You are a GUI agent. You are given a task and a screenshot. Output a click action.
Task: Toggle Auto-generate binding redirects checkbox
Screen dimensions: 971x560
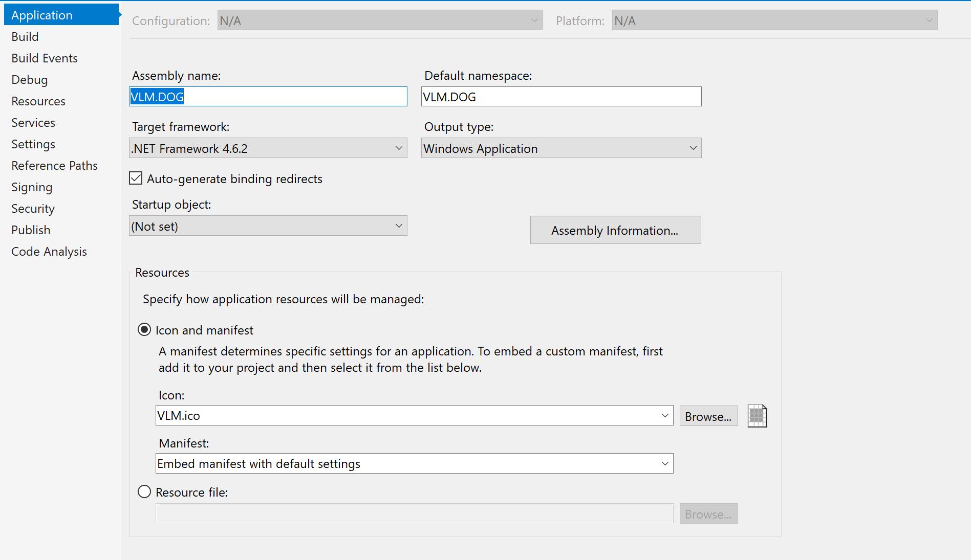click(136, 178)
